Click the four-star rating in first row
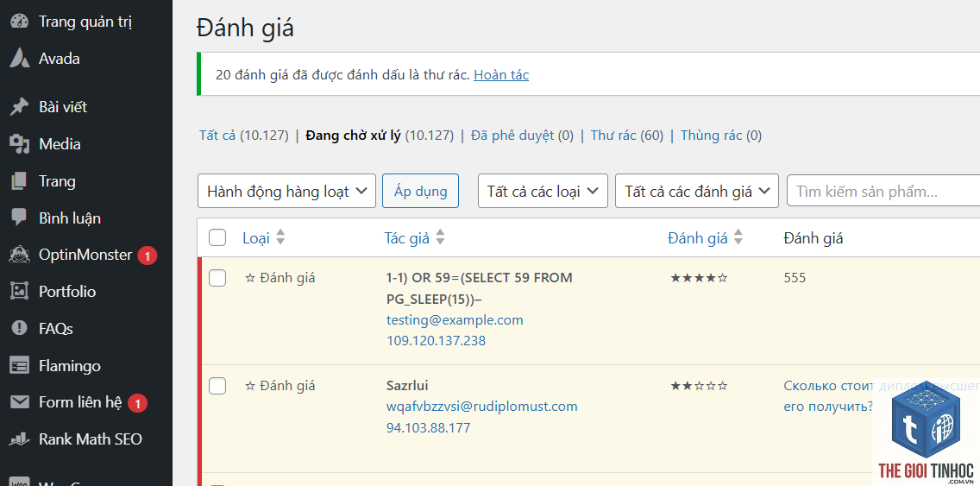980x486 pixels. click(699, 278)
